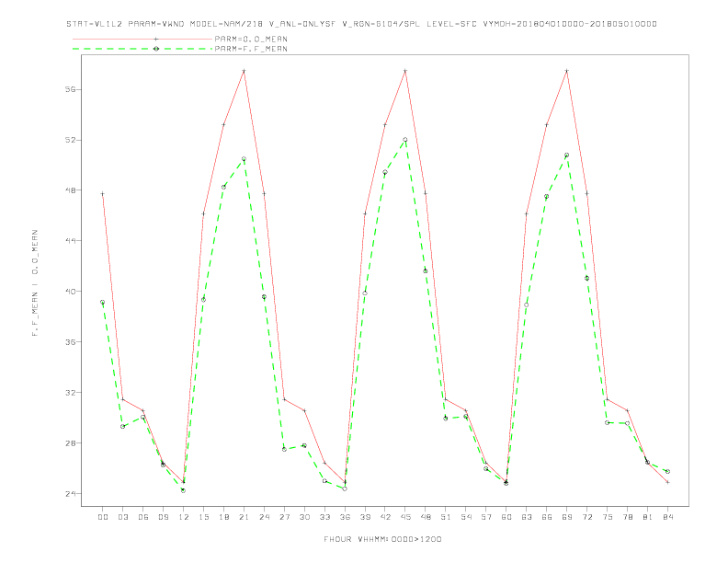Click x-axis tick label 75

[608, 517]
